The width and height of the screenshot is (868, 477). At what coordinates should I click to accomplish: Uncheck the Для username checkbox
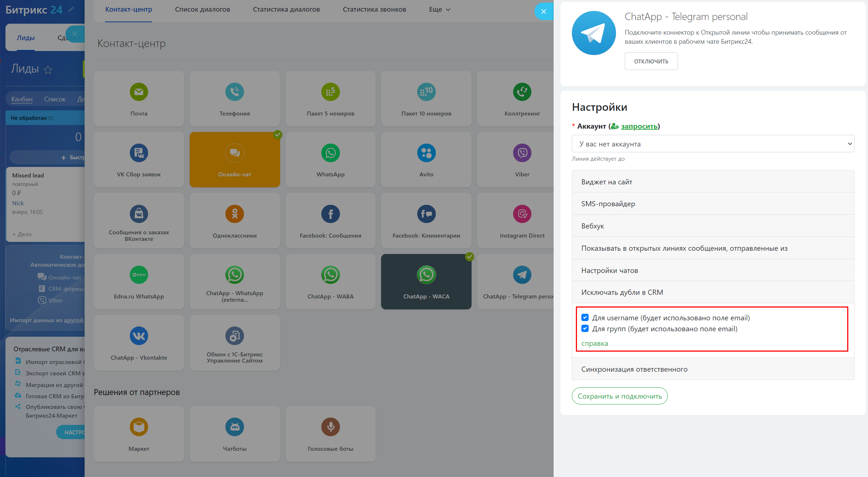coord(585,317)
